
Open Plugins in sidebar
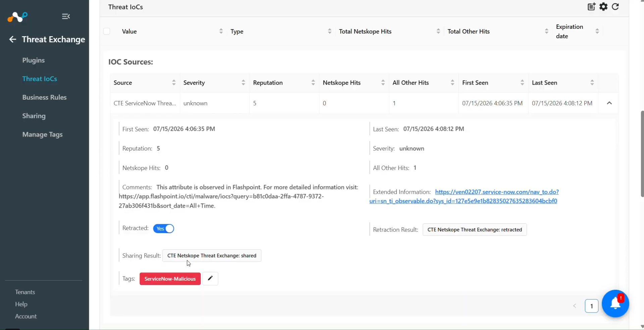tap(34, 60)
